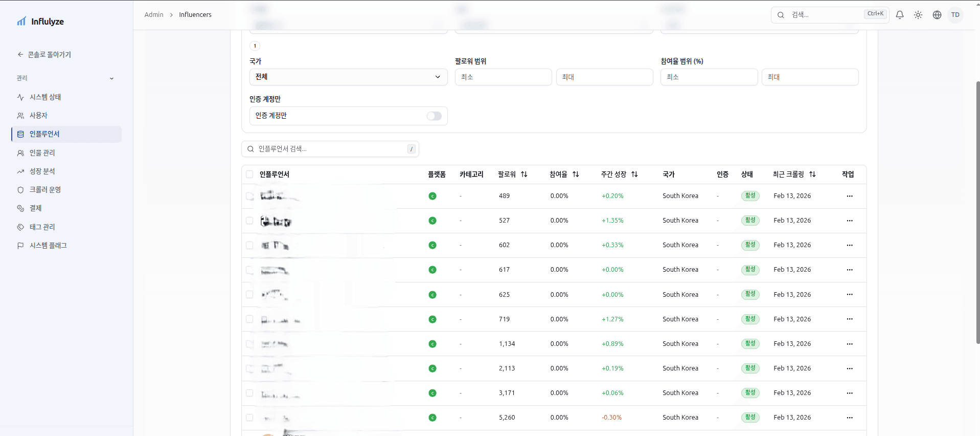This screenshot has width=980, height=436.
Task: Collapse the 관리 sidebar section
Action: (x=111, y=78)
